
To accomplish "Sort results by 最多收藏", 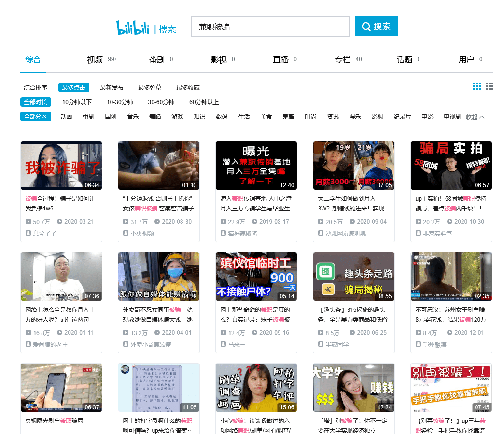I will click(x=188, y=87).
